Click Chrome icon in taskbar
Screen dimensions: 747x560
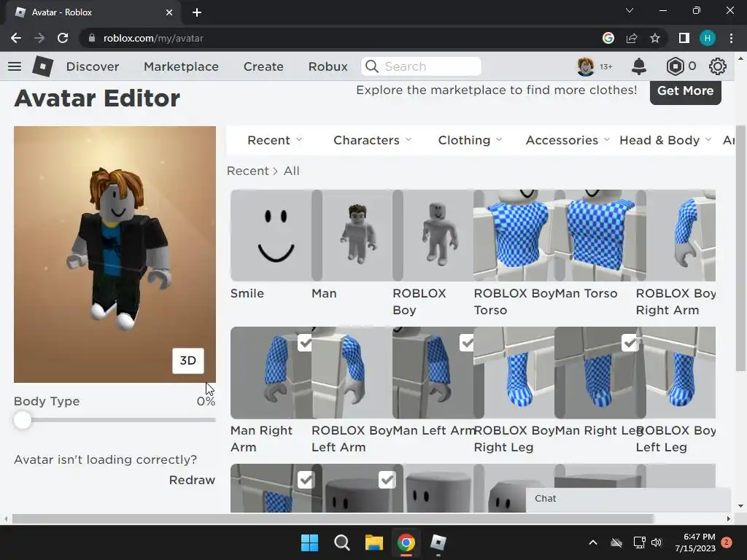(x=406, y=542)
